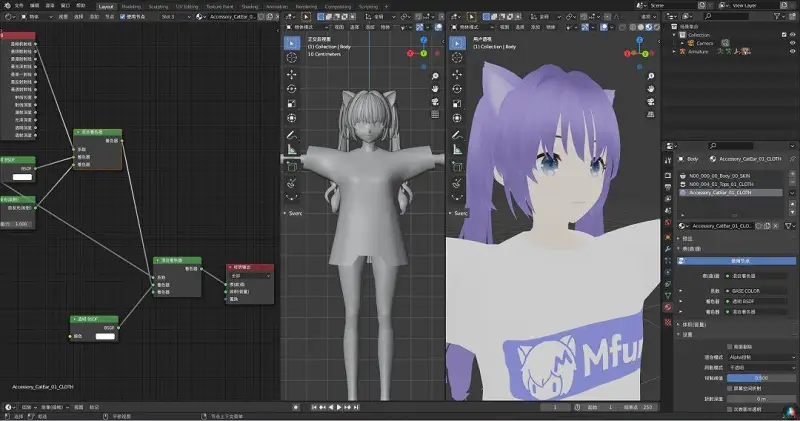Screen dimensions: 800x421
Task: Toggle Screen Space Refraction checkbox
Action: [730, 388]
